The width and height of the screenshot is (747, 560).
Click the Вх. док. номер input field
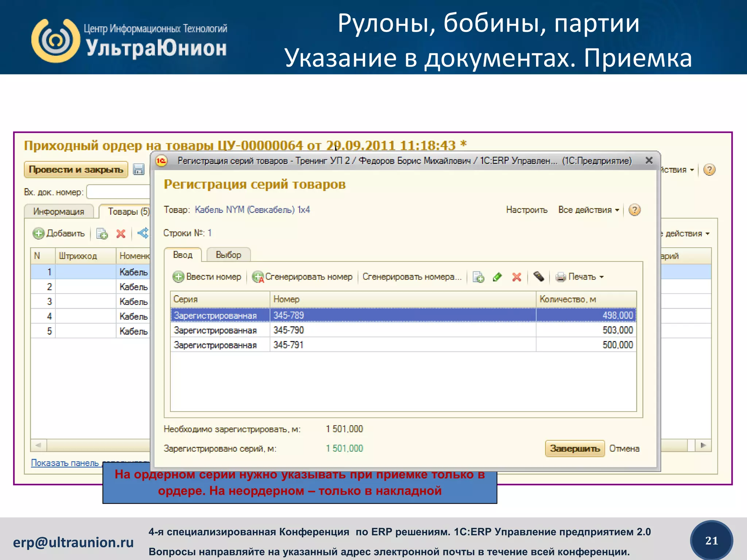click(119, 192)
